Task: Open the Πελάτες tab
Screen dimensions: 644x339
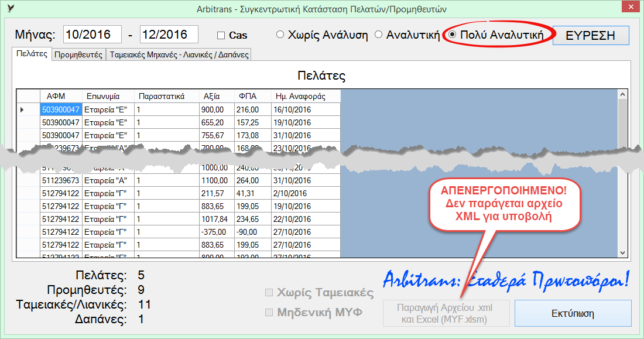Action: click(x=32, y=54)
